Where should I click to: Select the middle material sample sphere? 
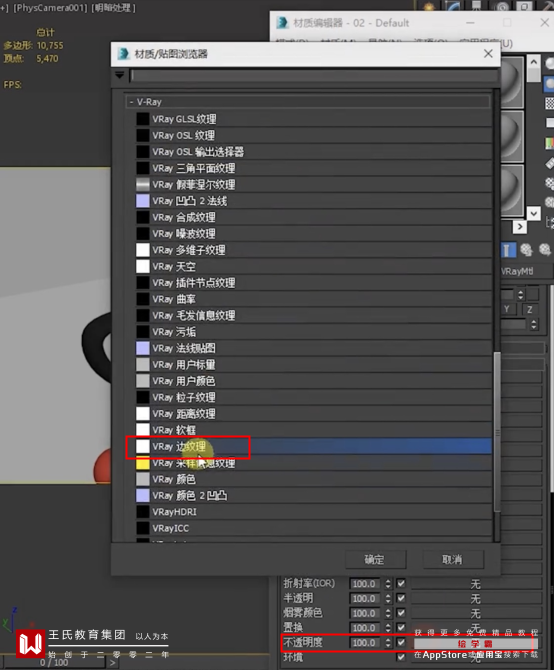(512, 137)
